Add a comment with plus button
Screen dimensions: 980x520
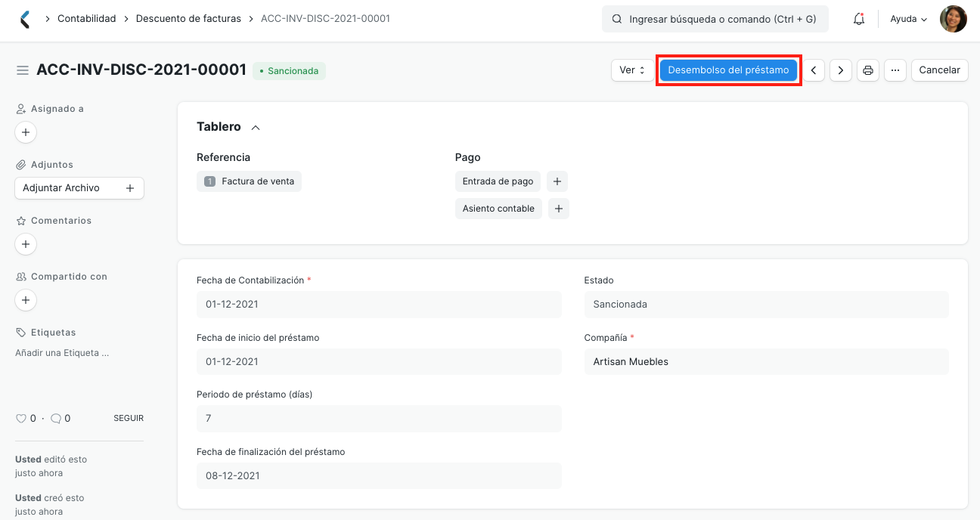point(26,244)
